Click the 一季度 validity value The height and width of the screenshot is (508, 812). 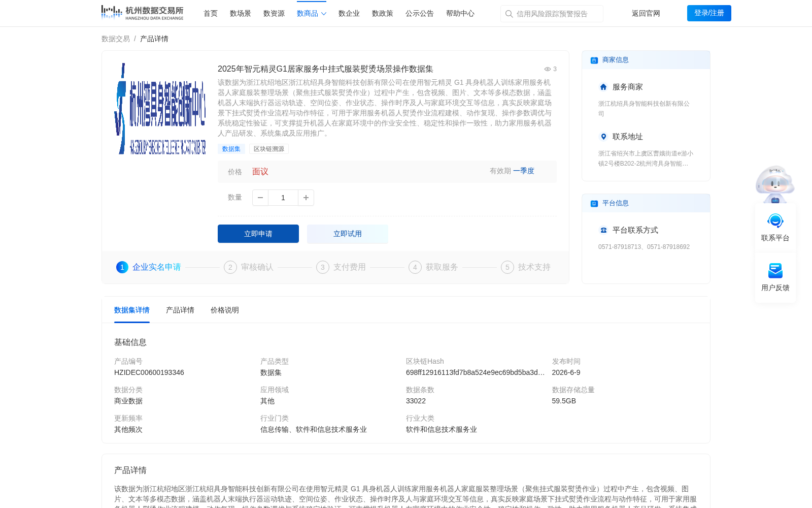tap(524, 171)
